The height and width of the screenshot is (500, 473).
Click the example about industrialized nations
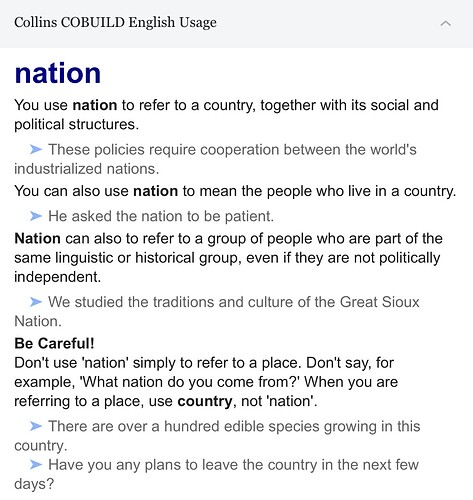(x=215, y=159)
